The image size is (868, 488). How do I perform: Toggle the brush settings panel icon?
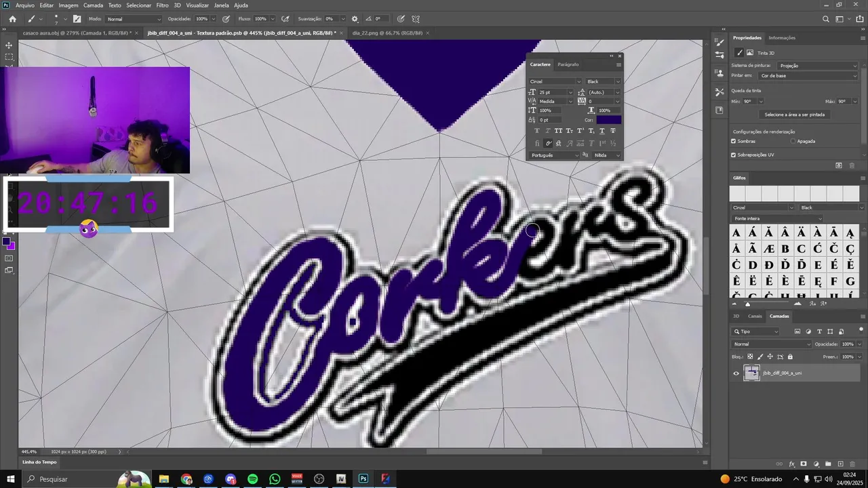pos(77,19)
